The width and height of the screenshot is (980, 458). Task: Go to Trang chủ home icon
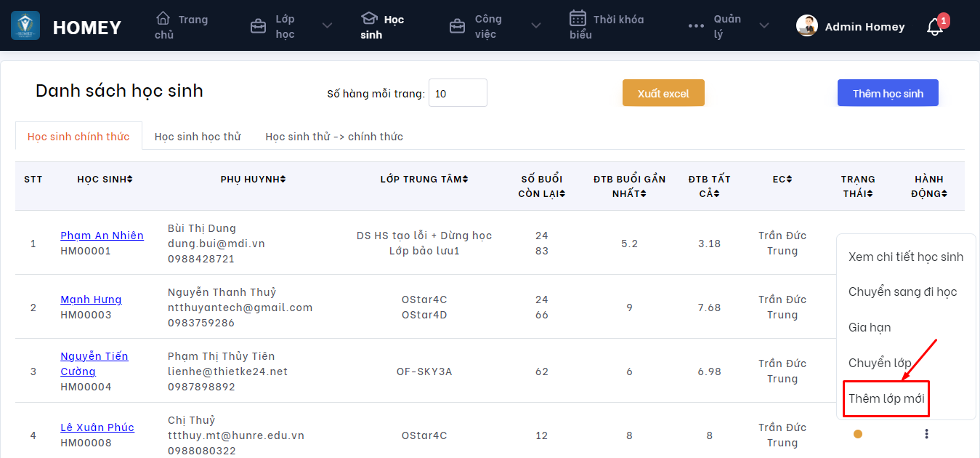pyautogui.click(x=163, y=18)
